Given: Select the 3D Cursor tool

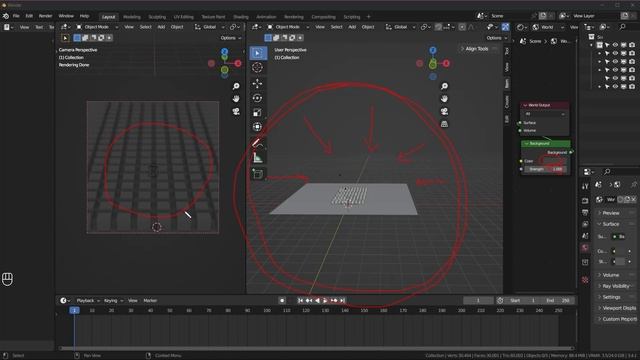Looking at the screenshot, I should 257,67.
